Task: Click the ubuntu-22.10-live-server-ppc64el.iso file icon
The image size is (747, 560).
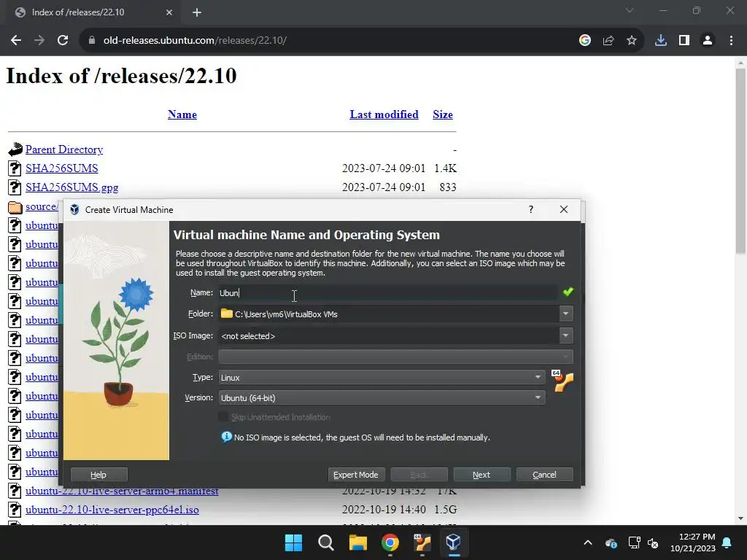Action: [15, 510]
